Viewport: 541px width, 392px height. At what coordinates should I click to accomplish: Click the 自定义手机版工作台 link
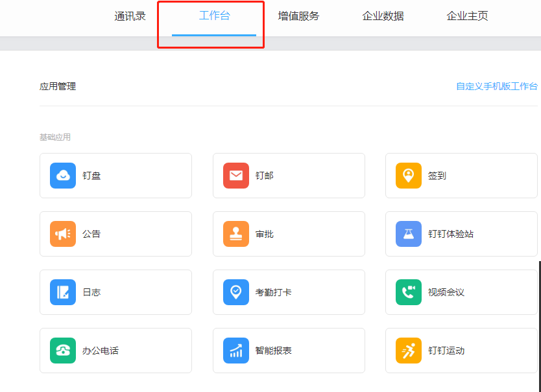[x=497, y=86]
